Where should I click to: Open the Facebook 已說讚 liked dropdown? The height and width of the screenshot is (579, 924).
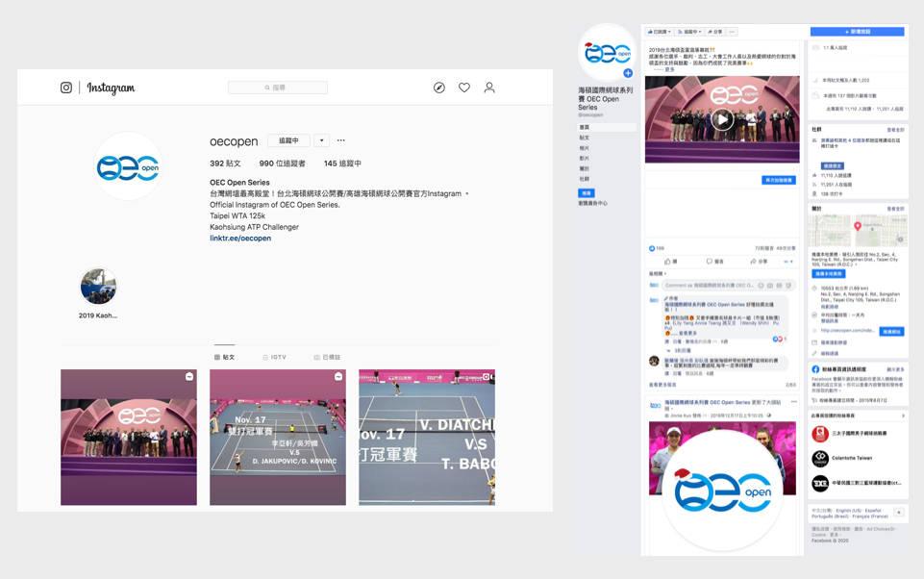pyautogui.click(x=659, y=32)
